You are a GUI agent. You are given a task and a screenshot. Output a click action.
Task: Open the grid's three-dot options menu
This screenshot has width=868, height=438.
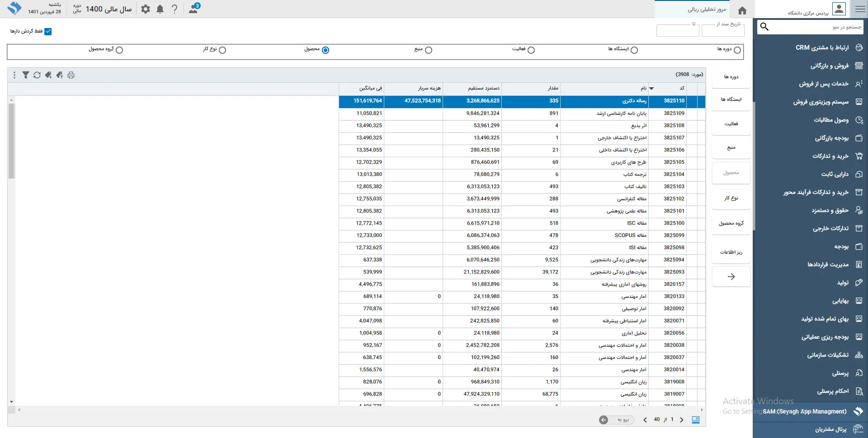pos(14,75)
